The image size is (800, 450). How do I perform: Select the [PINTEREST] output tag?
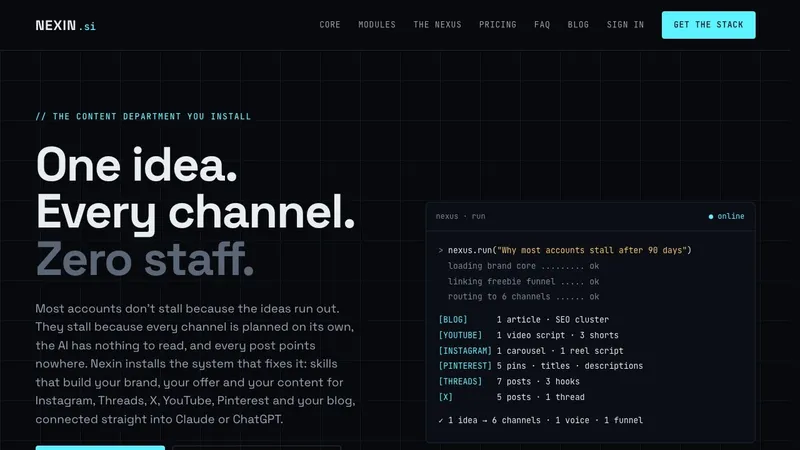point(465,366)
